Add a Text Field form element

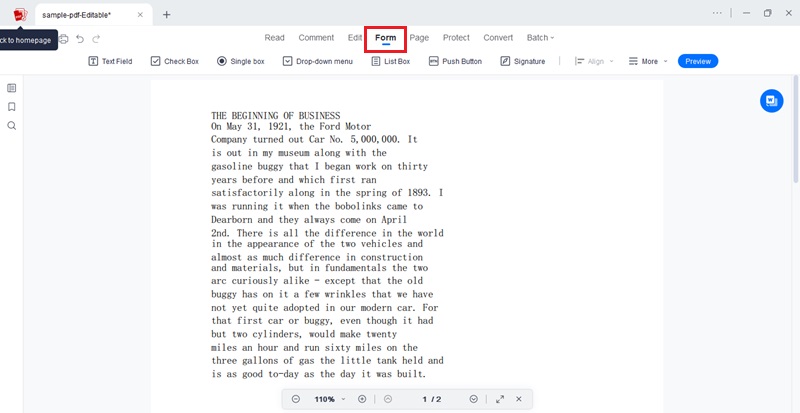(x=110, y=61)
